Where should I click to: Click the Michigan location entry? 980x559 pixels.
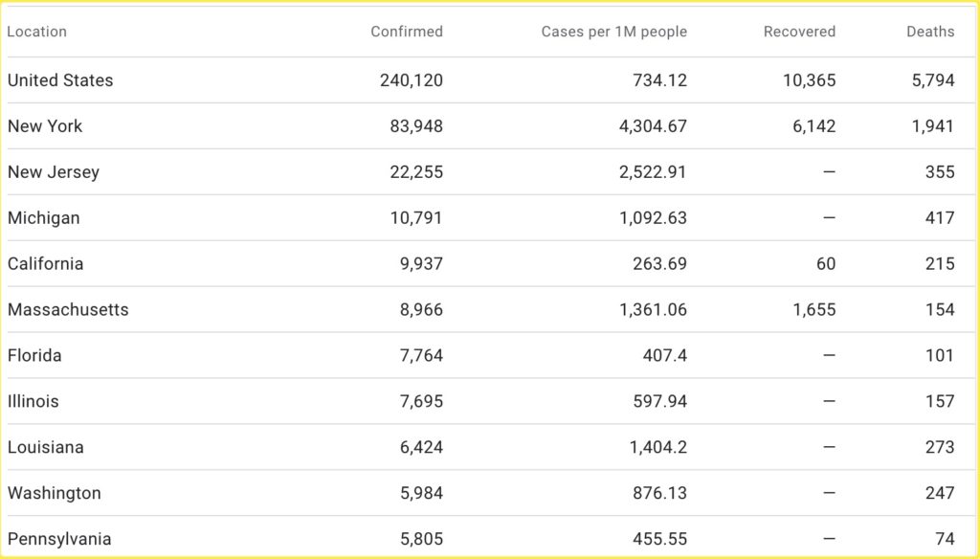tap(44, 218)
